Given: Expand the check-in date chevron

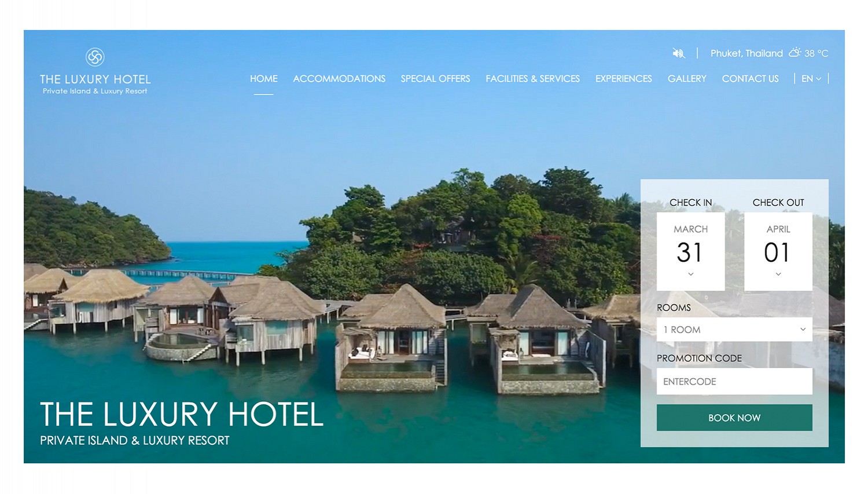Looking at the screenshot, I should point(691,274).
